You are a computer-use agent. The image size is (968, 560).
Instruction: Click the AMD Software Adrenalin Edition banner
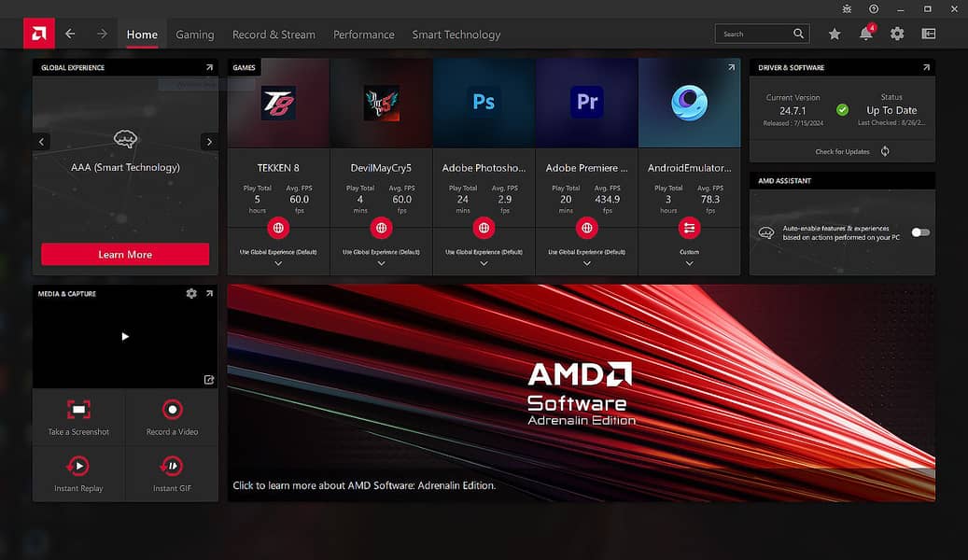[x=582, y=393]
